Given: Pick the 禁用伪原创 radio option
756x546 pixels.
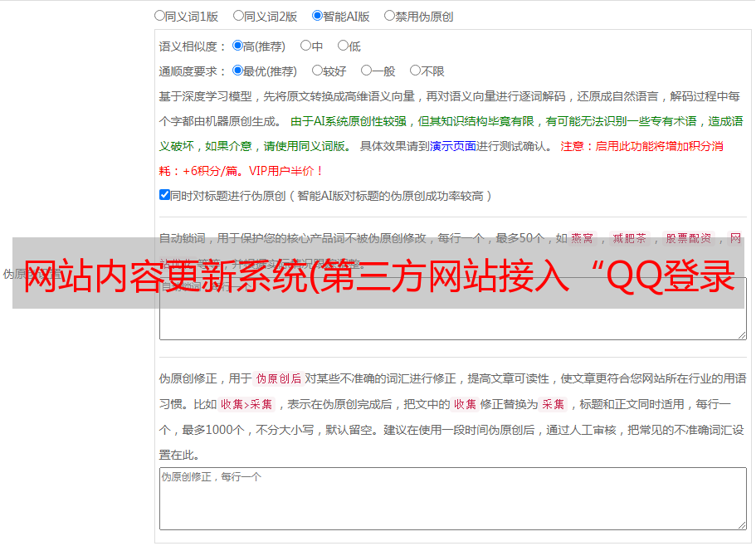Looking at the screenshot, I should click(x=389, y=16).
